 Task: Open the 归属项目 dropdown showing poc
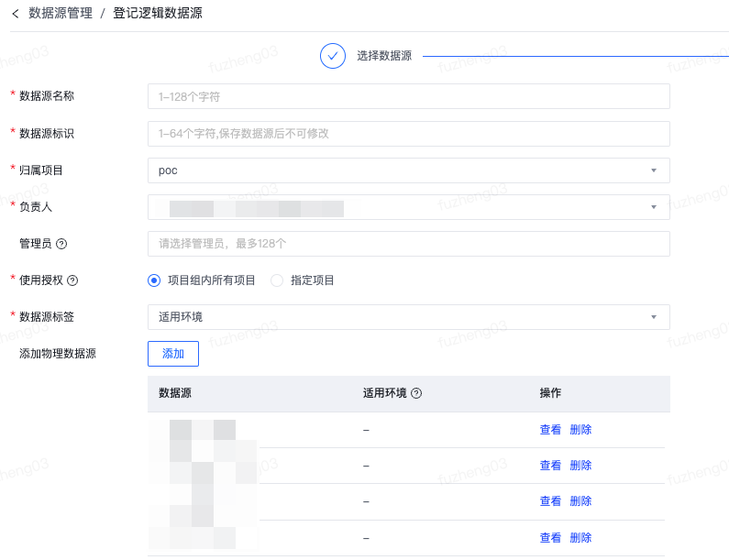408,170
